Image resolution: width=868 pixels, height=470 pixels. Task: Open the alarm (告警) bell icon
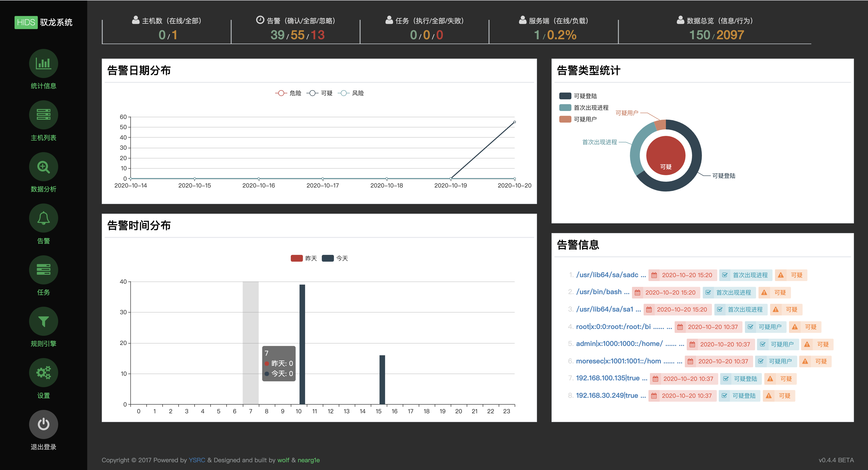coord(43,218)
